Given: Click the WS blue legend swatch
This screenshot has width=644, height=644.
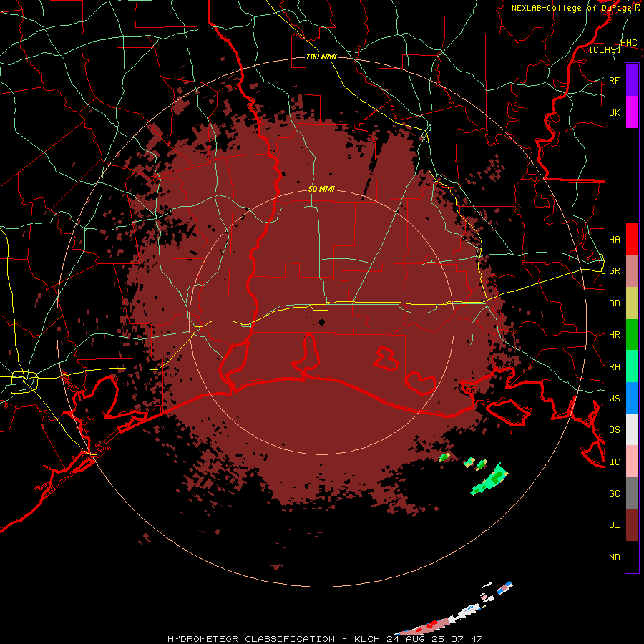Looking at the screenshot, I should [x=632, y=398].
